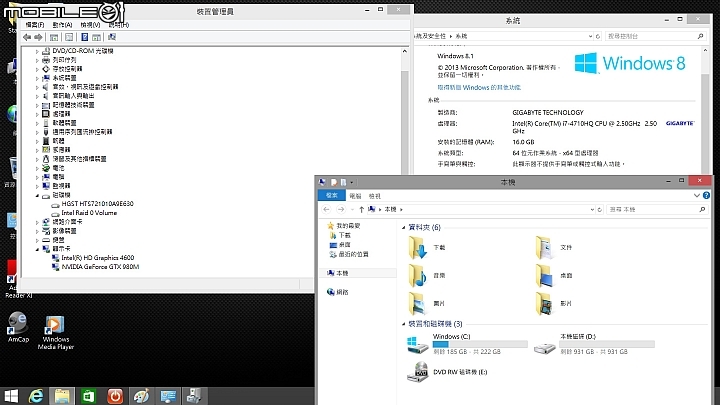Click 系統 breadcrumb in System window
The width and height of the screenshot is (720, 405).
(461, 36)
